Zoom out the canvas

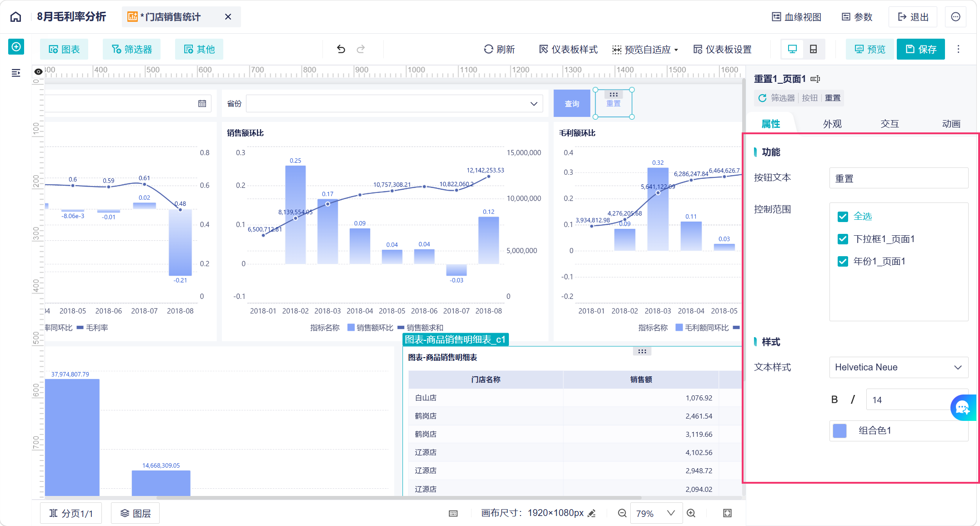622,513
